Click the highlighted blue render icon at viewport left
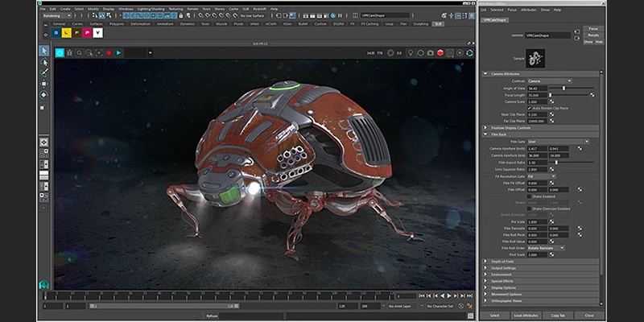The width and height of the screenshot is (644, 322). click(60, 53)
